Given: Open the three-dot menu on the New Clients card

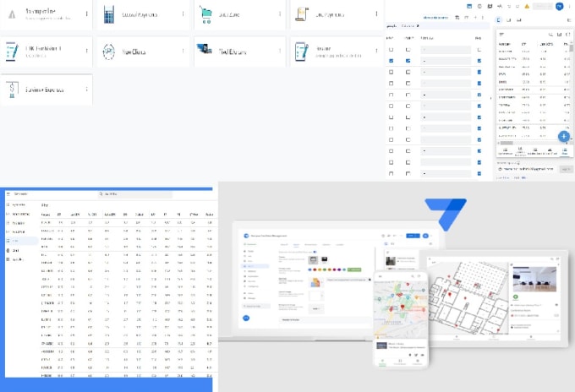Looking at the screenshot, I should 183,51.
